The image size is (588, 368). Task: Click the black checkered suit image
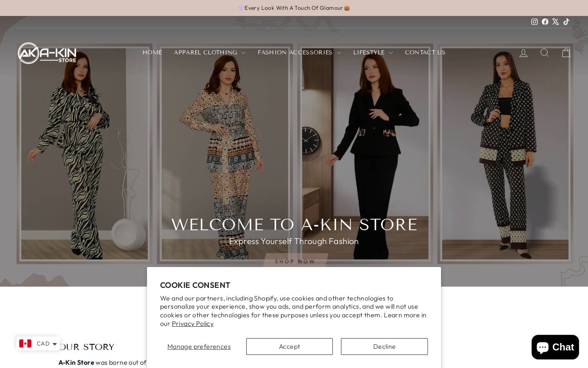(x=505, y=154)
